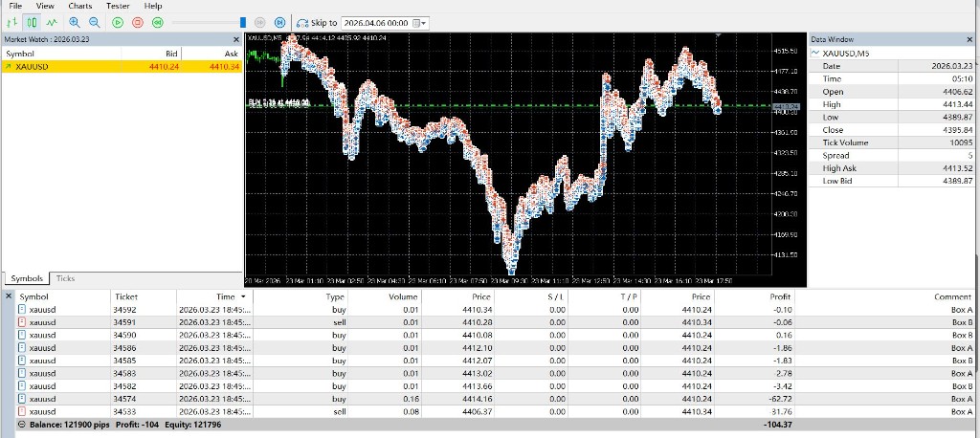
Task: Click the Symbol header in Market Watch
Action: (19, 54)
